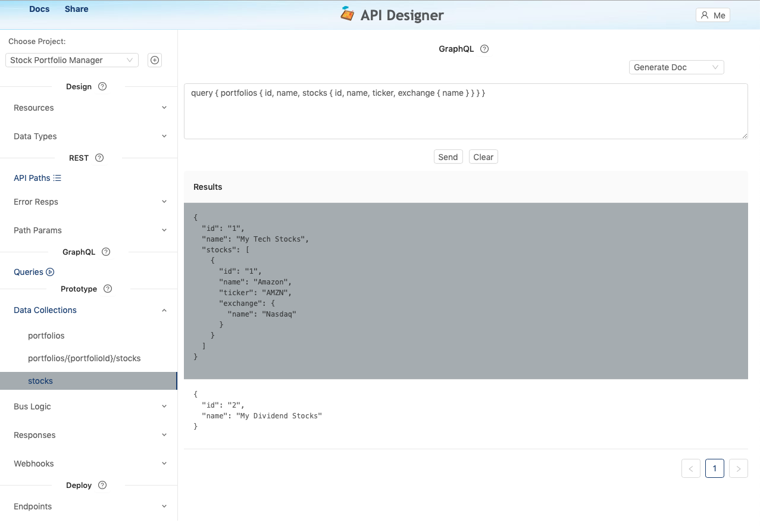Open the Deploy section help icon
The width and height of the screenshot is (760, 532).
[x=102, y=485]
